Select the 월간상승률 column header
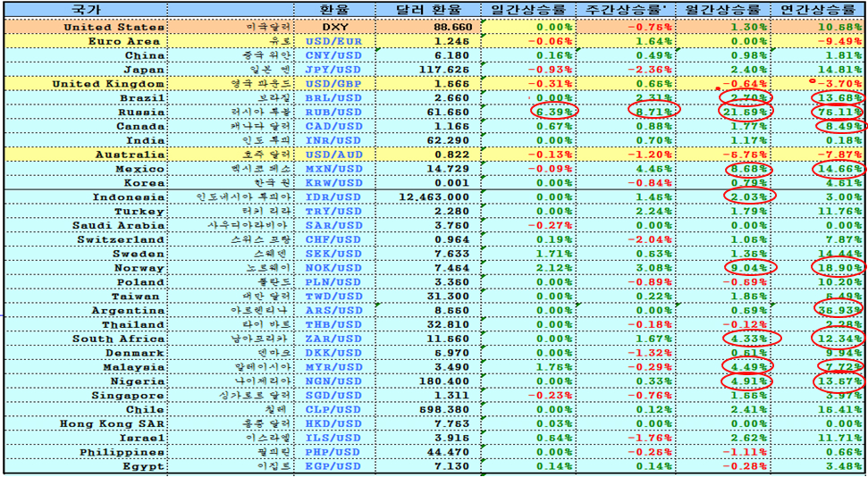Image resolution: width=868 pixels, height=477 pixels. point(722,10)
